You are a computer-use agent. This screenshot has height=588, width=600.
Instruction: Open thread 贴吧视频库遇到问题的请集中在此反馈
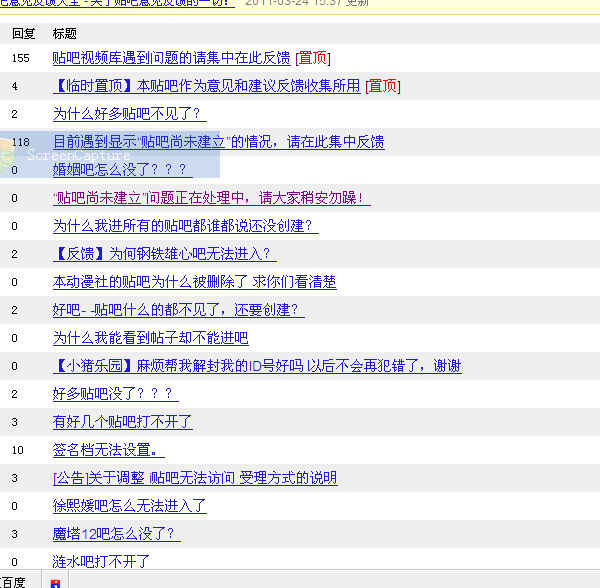point(172,58)
